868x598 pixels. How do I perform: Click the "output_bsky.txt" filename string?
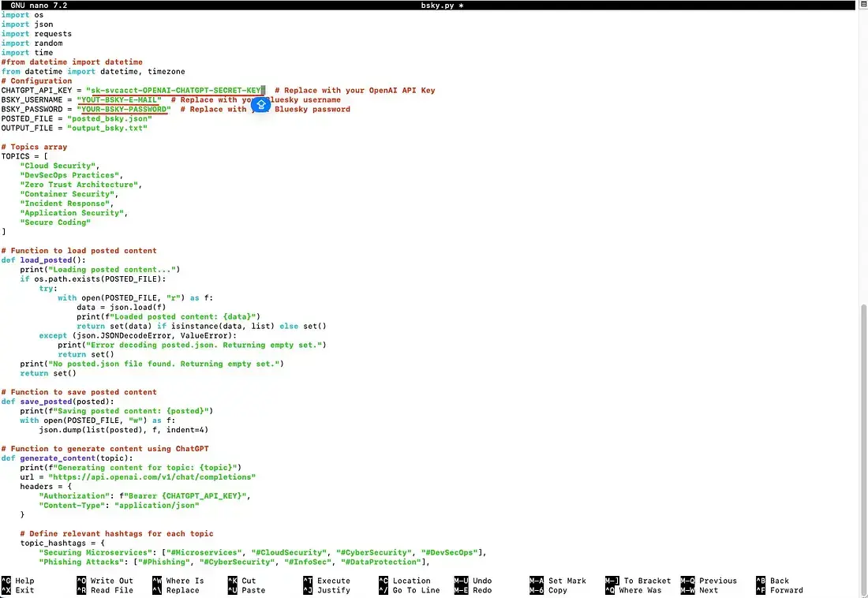point(107,128)
